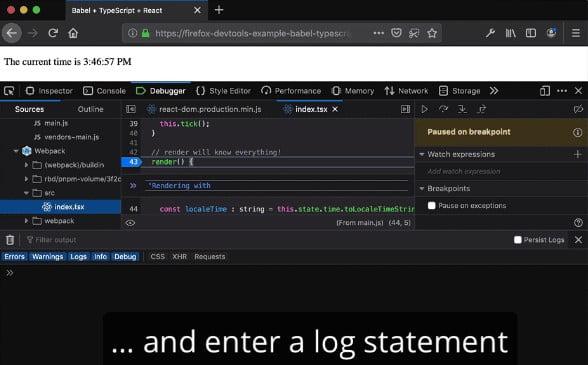Show more devtools tabs chevron
This screenshot has height=365, width=588.
(494, 91)
